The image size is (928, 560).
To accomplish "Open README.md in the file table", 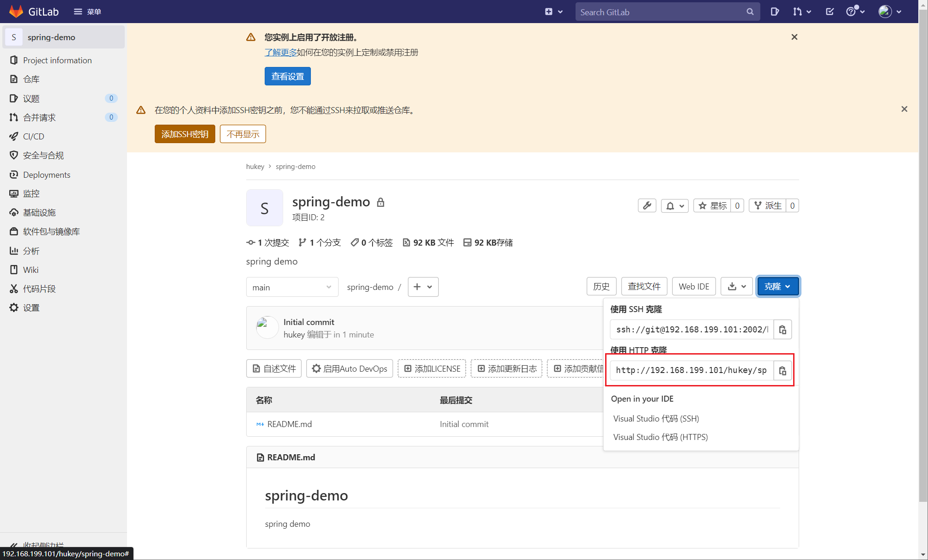I will click(x=290, y=424).
